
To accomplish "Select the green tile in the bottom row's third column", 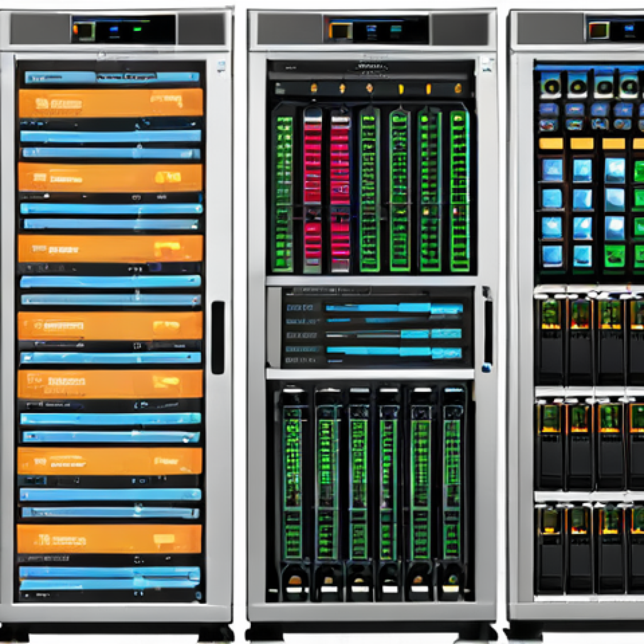I will point(614,257).
